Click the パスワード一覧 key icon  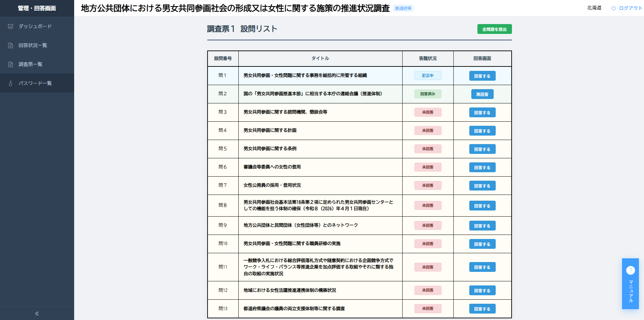[10, 83]
